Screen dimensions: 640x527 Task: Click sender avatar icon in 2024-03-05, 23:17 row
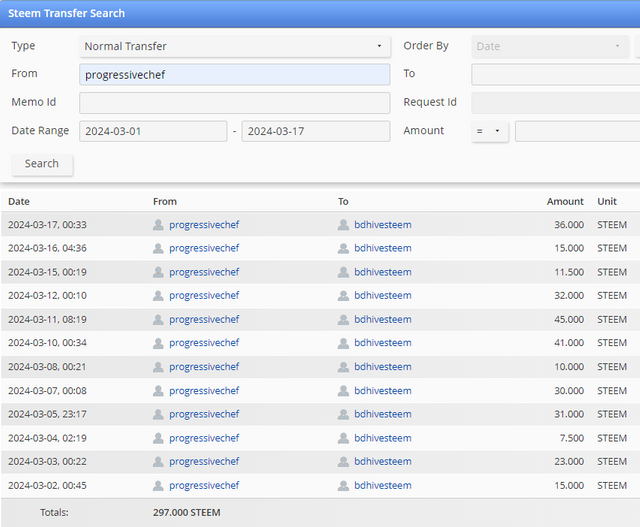[158, 414]
